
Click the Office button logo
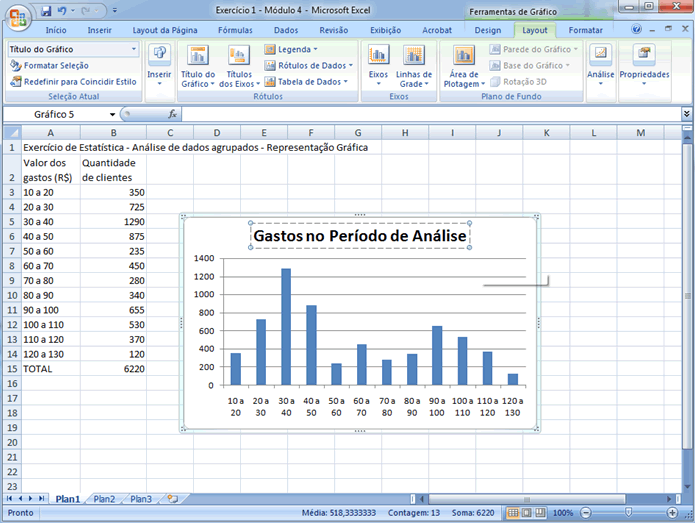click(x=17, y=14)
